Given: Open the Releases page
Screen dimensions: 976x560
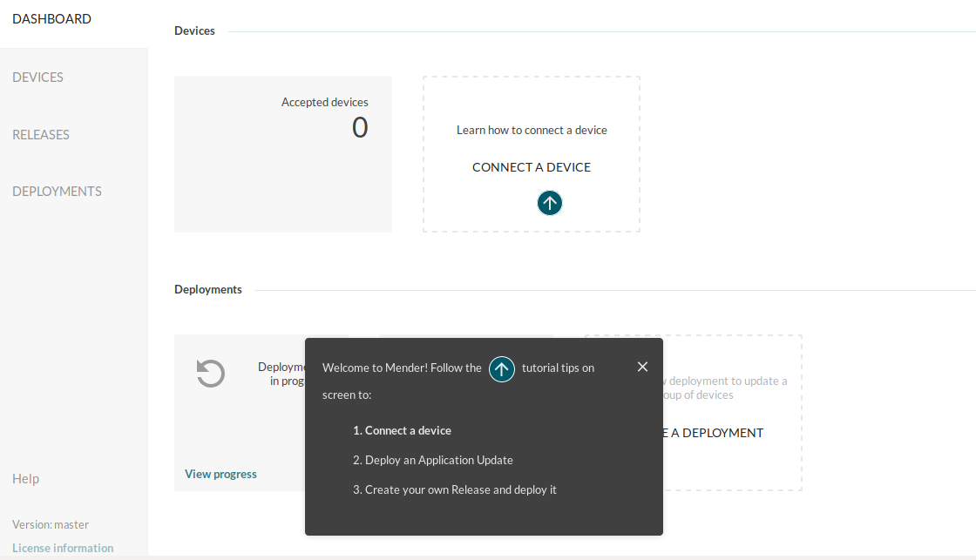Looking at the screenshot, I should pos(41,134).
